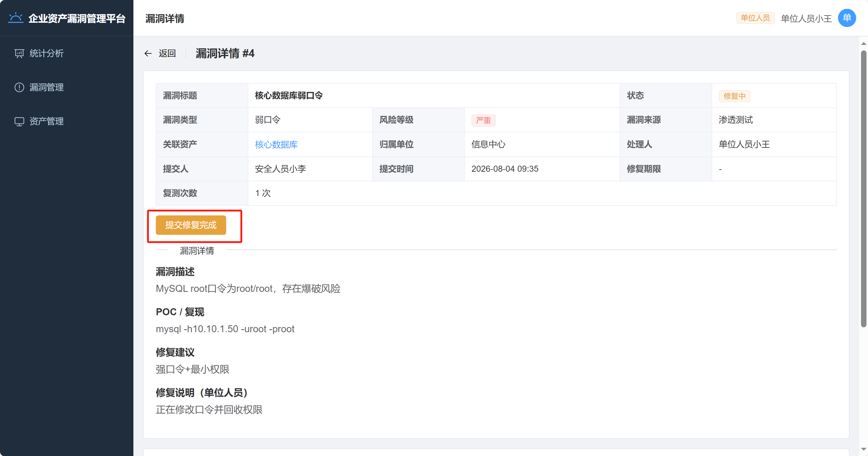Image resolution: width=868 pixels, height=456 pixels.
Task: Click the 状态 label cell
Action: tap(666, 96)
